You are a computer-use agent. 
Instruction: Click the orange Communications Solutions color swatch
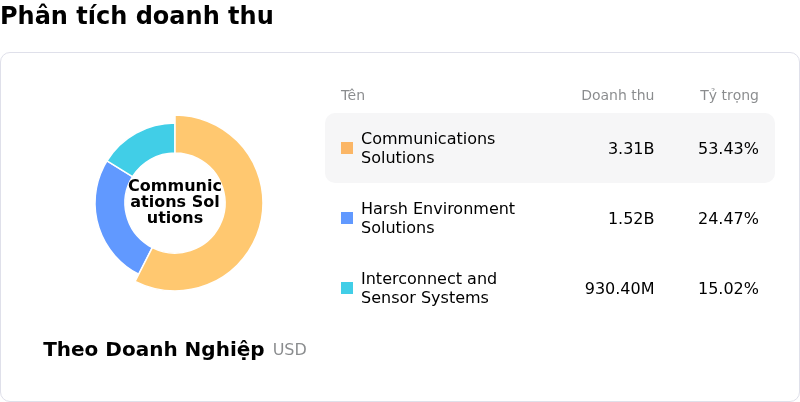click(347, 148)
